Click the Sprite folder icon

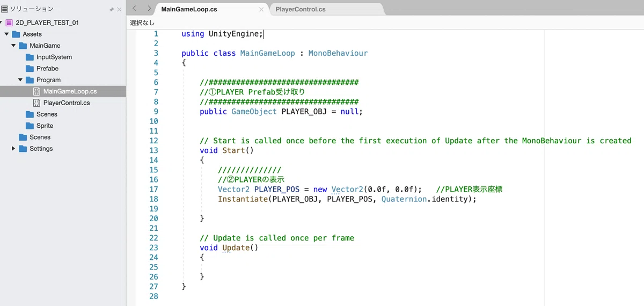pos(30,126)
